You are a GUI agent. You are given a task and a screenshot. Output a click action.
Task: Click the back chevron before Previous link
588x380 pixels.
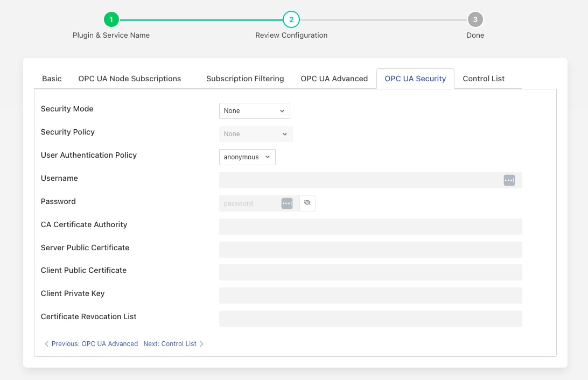point(46,343)
